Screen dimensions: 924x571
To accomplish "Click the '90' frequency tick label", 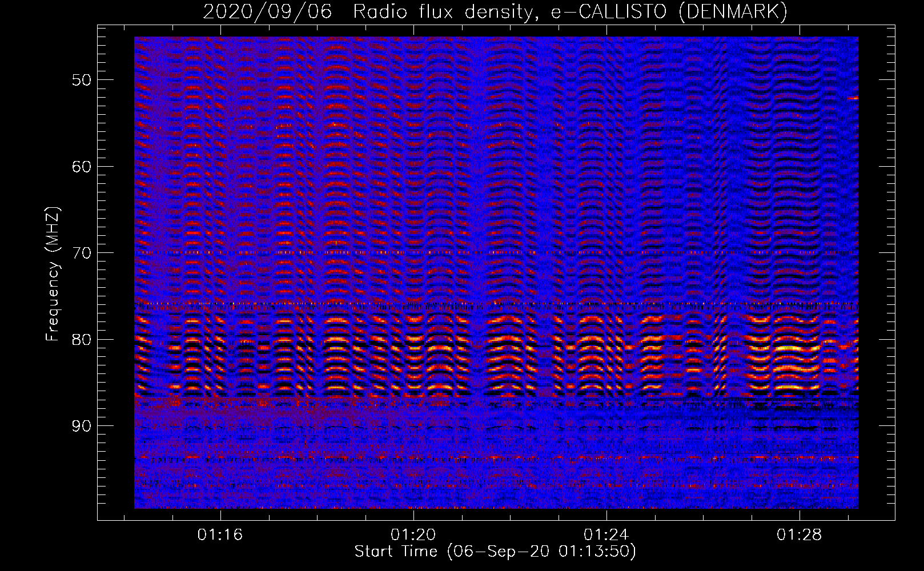I will (x=81, y=426).
